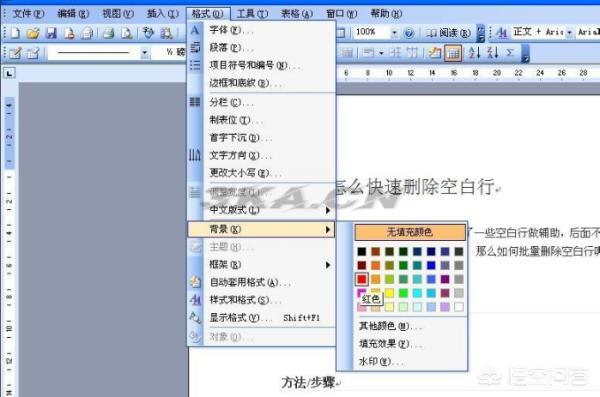The width and height of the screenshot is (600, 397).
Task: Click the table Eraser icon
Action: [x=33, y=53]
